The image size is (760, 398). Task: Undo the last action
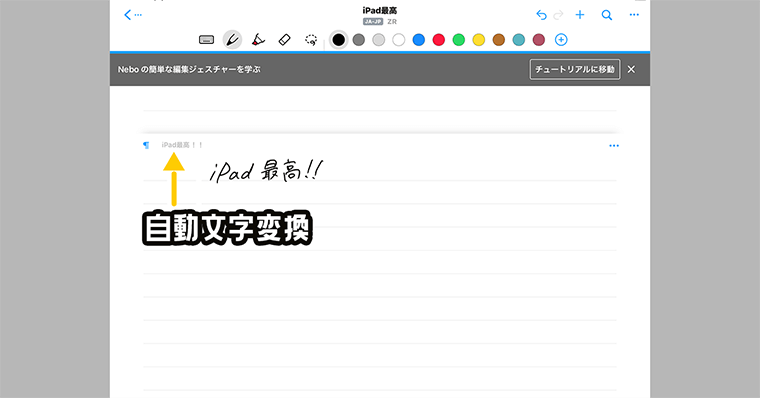click(541, 15)
